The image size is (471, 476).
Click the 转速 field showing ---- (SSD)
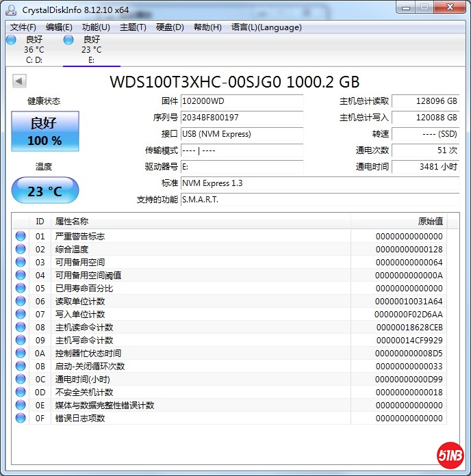tap(425, 134)
